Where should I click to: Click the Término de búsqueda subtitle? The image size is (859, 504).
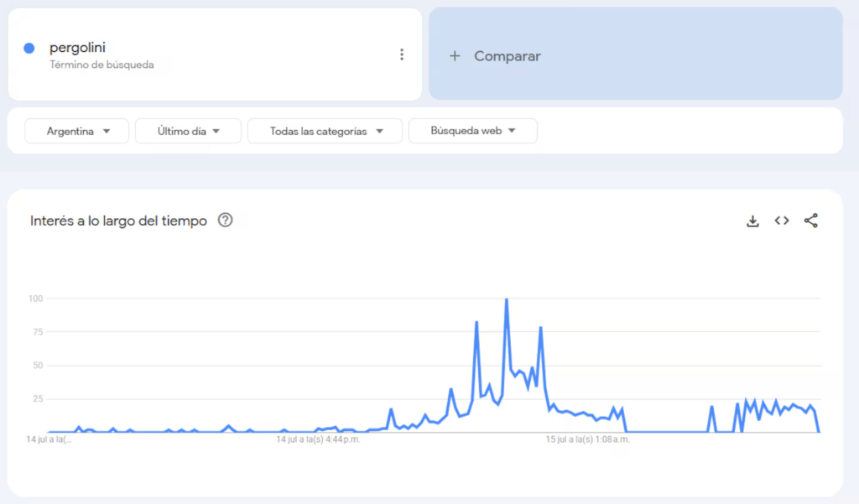click(x=102, y=65)
